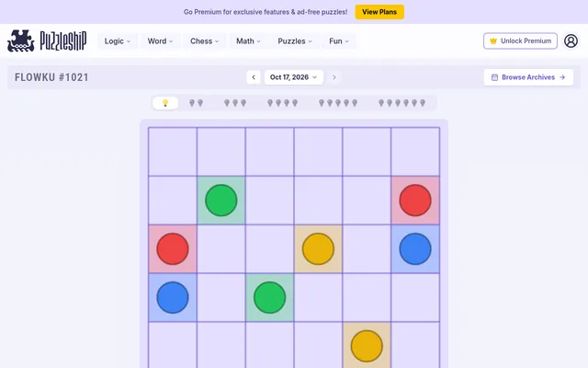
Task: Select one-bulb difficulty level
Action: point(165,103)
